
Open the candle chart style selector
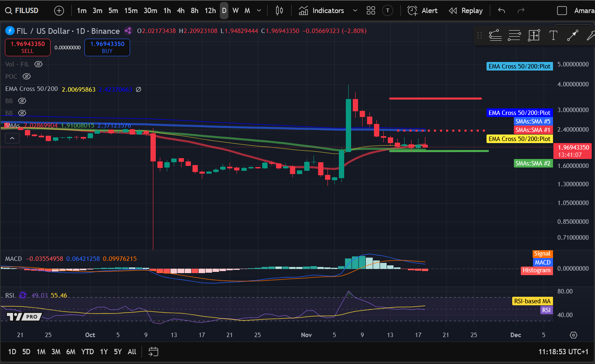tap(279, 11)
